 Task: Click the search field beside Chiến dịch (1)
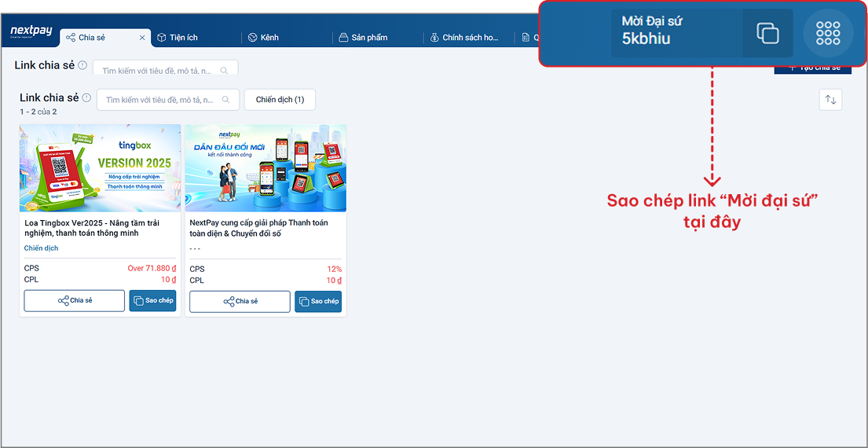click(168, 100)
